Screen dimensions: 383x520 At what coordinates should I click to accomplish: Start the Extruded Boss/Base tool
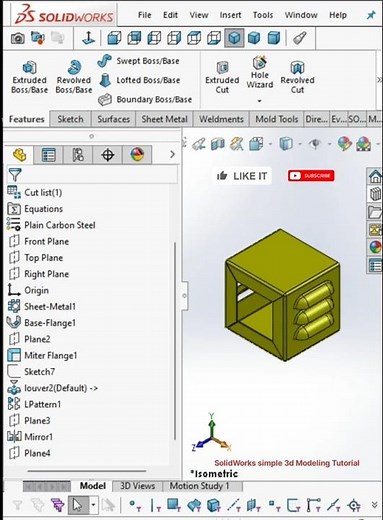29,77
